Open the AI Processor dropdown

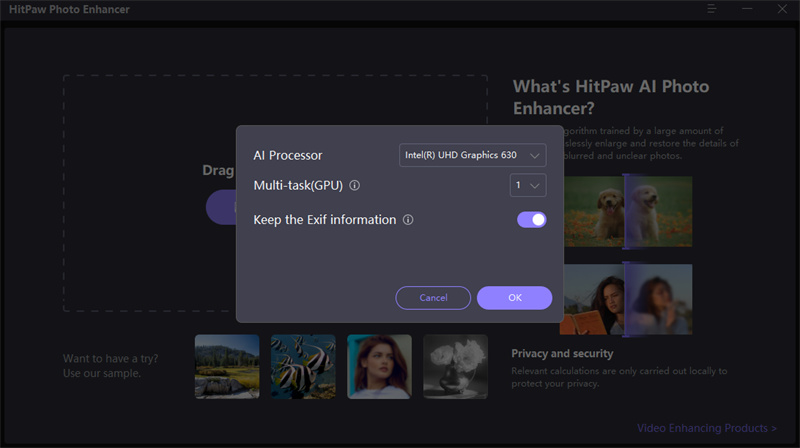pyautogui.click(x=472, y=155)
